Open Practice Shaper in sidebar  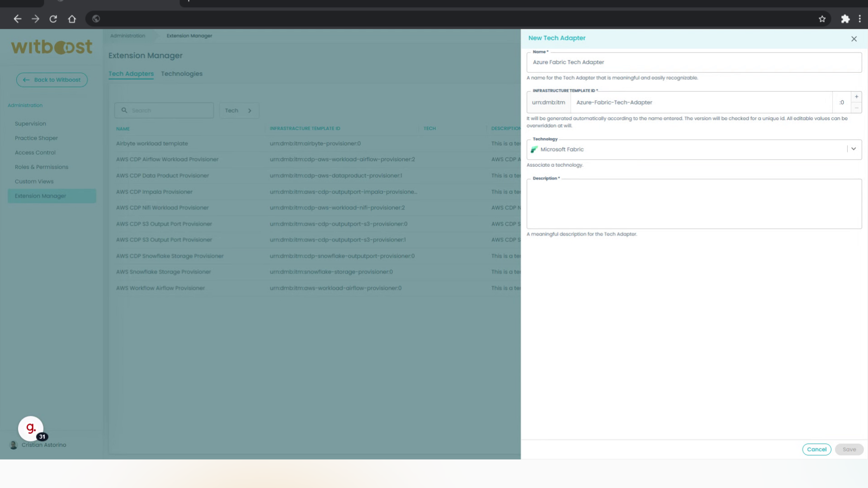36,138
